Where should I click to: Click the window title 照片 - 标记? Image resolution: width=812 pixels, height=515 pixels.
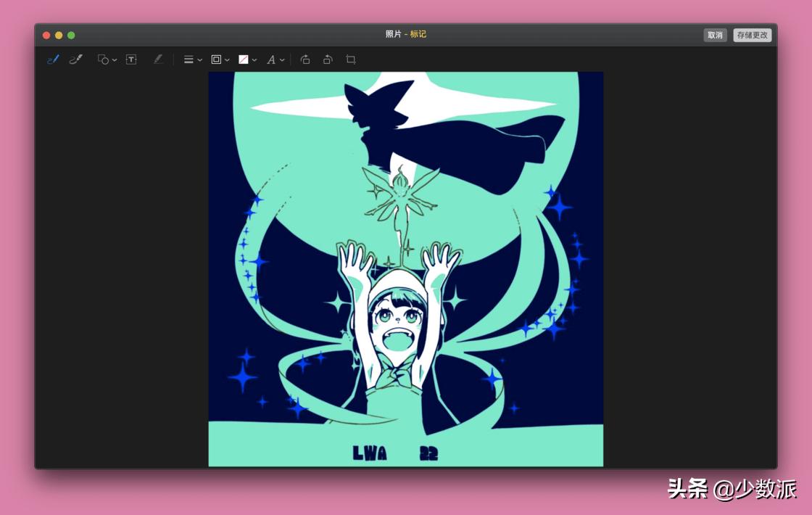pyautogui.click(x=405, y=35)
